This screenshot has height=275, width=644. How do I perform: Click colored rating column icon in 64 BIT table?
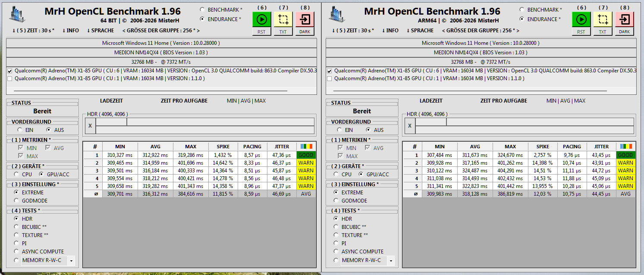click(306, 147)
